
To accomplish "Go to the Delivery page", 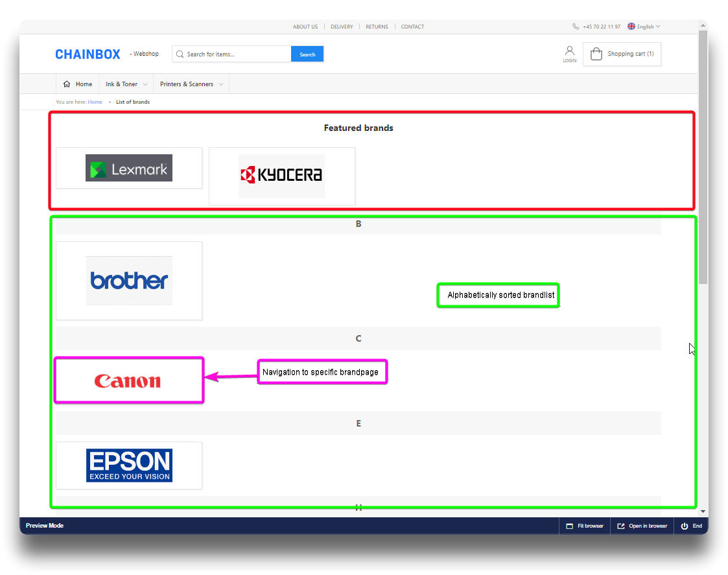I will point(342,27).
